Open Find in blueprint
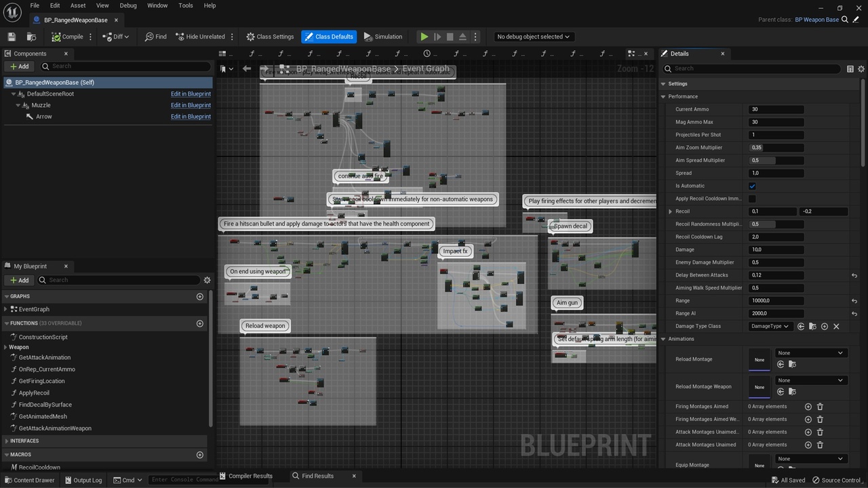 pos(155,37)
